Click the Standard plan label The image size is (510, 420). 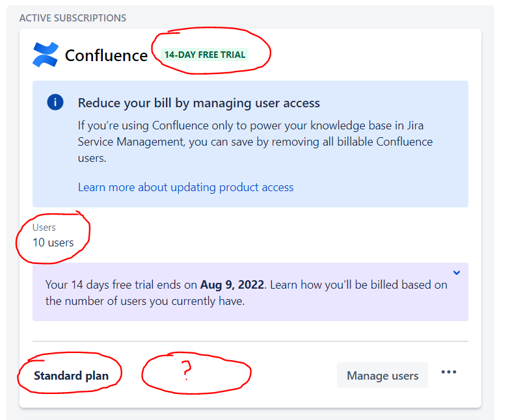72,376
